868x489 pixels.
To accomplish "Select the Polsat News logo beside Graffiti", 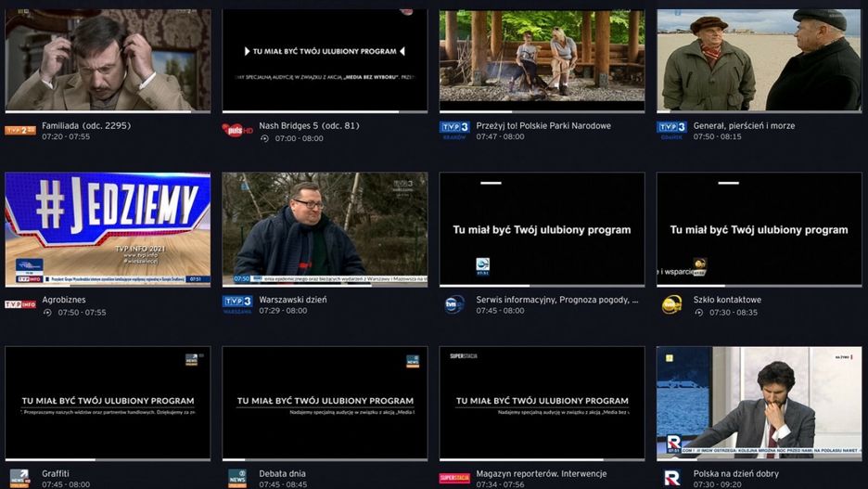I will pyautogui.click(x=19, y=478).
